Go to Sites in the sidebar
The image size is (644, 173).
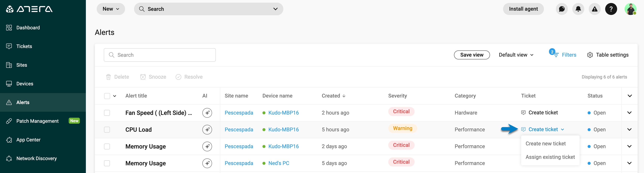43,65
